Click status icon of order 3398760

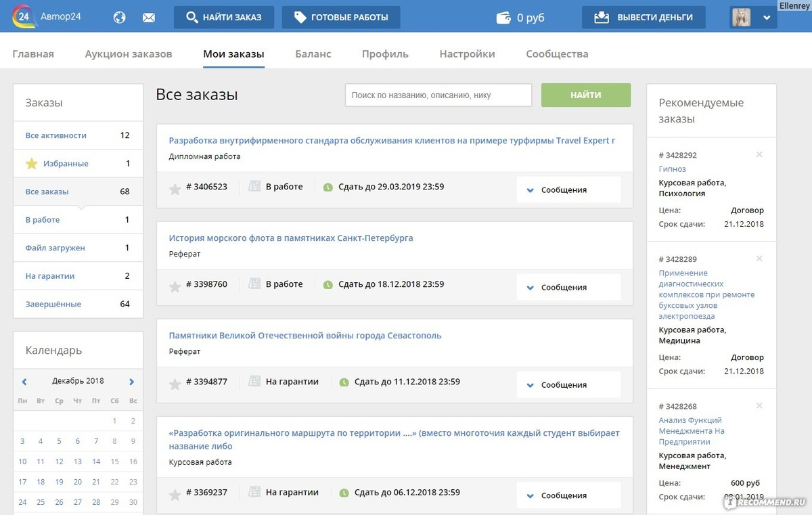(x=254, y=284)
